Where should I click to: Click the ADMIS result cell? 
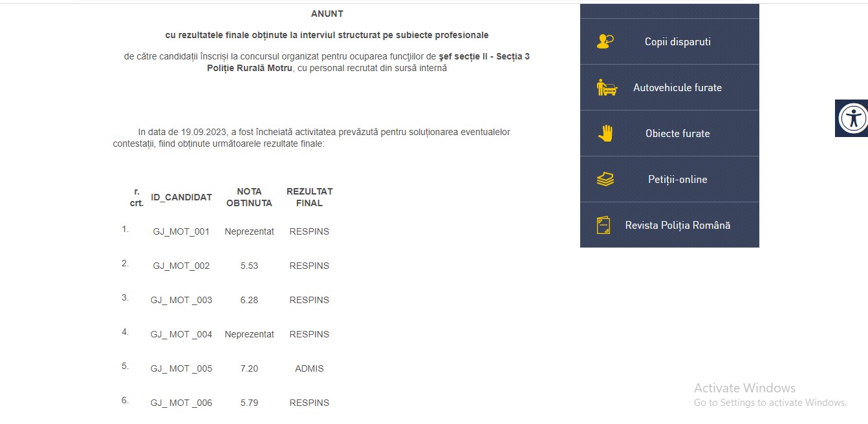[309, 368]
